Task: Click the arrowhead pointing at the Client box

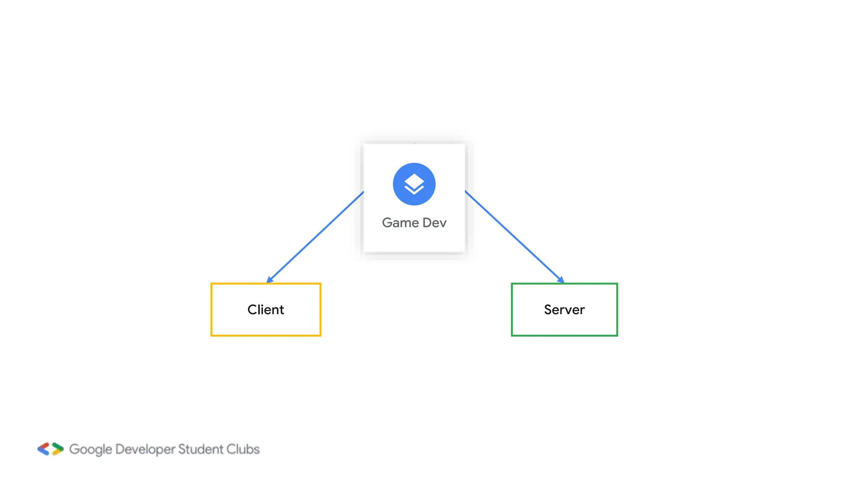Action: pyautogui.click(x=270, y=280)
